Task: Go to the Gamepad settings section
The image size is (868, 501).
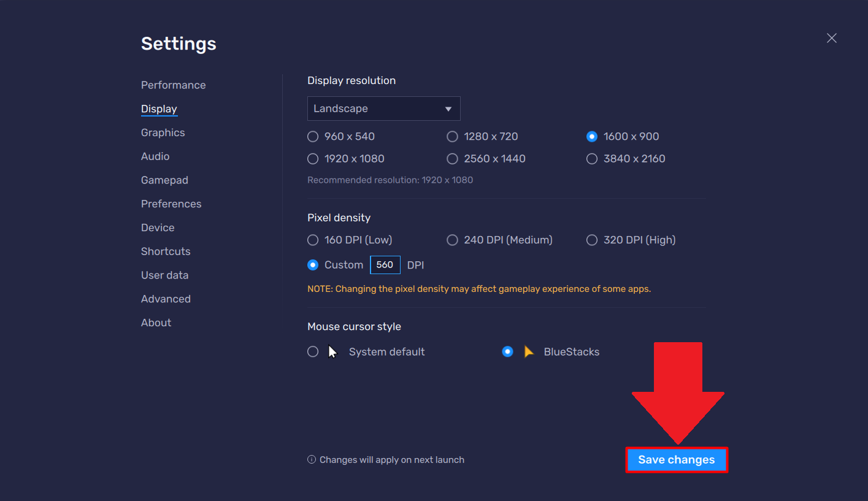Action: tap(164, 180)
